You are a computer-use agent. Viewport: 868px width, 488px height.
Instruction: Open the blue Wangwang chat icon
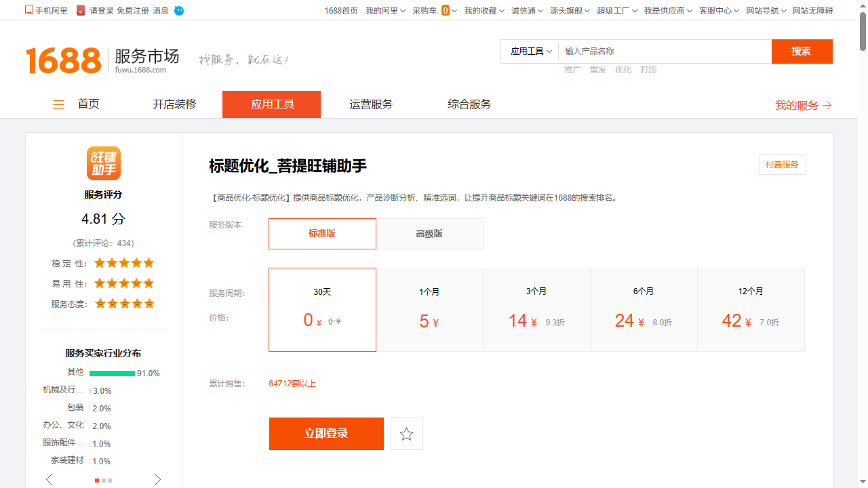pos(179,11)
